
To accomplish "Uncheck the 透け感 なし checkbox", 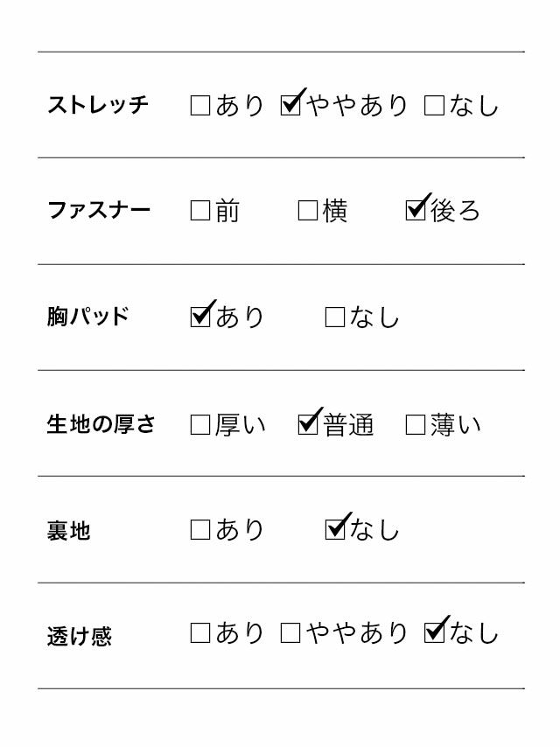I will pyautogui.click(x=434, y=632).
